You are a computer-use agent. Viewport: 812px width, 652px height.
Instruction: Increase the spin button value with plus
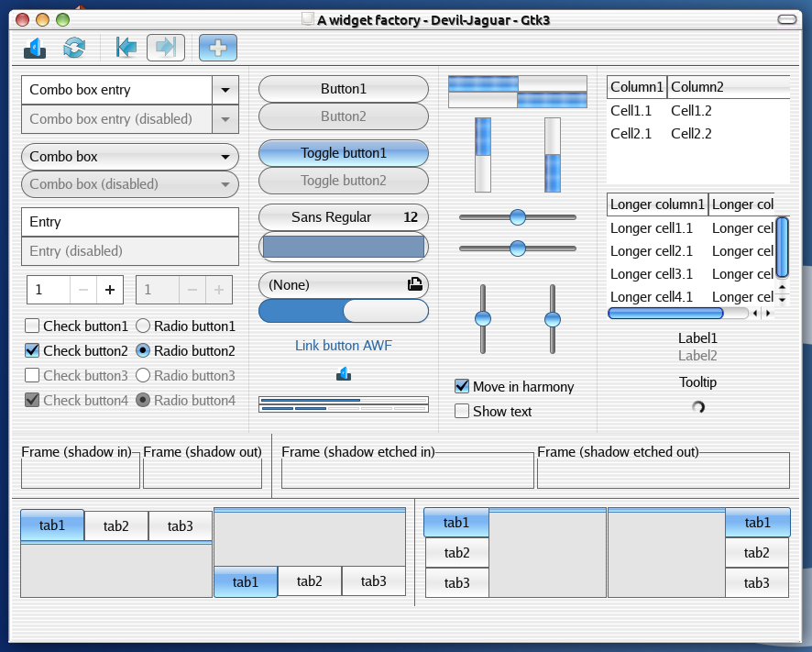click(110, 290)
